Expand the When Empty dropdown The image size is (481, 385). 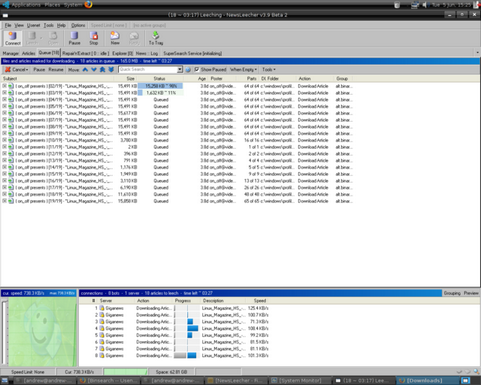pyautogui.click(x=243, y=70)
